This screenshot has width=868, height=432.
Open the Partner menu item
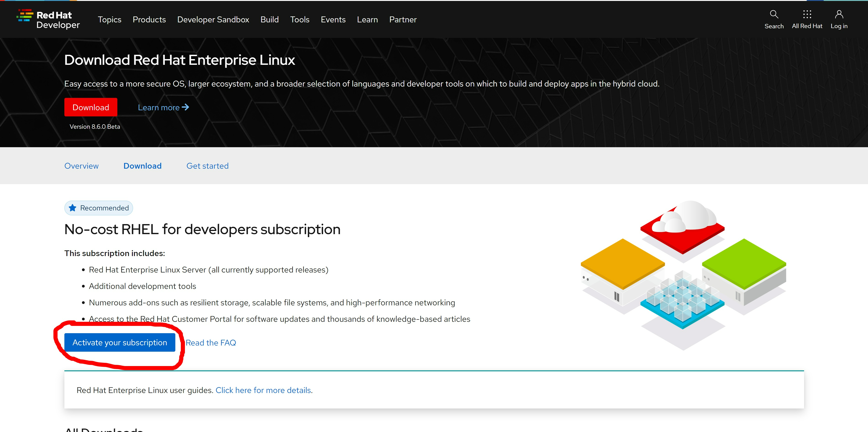coord(403,20)
